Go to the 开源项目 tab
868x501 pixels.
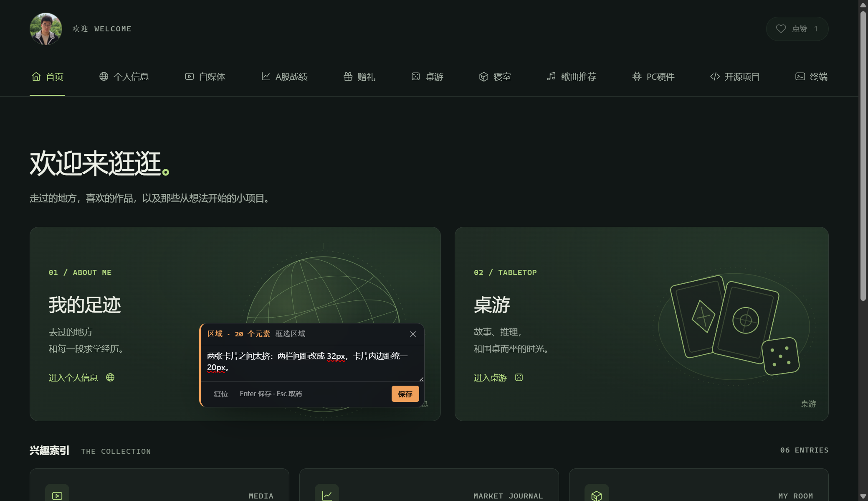click(735, 77)
